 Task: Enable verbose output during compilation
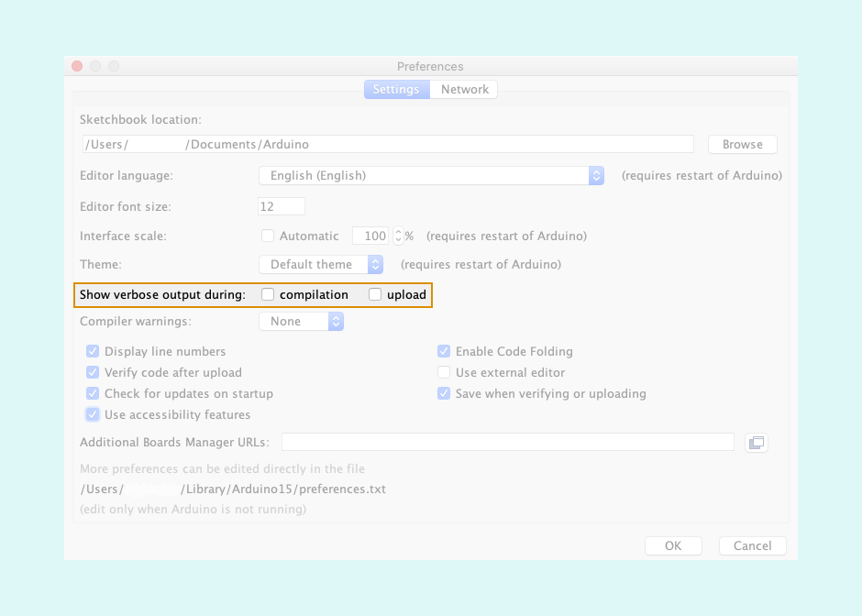[x=268, y=295]
